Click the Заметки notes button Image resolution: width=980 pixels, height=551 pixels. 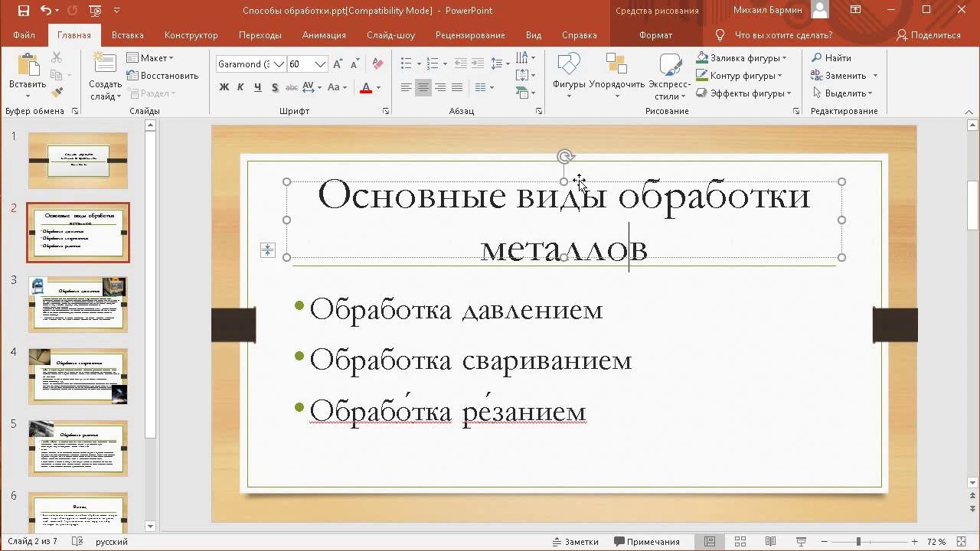click(575, 542)
